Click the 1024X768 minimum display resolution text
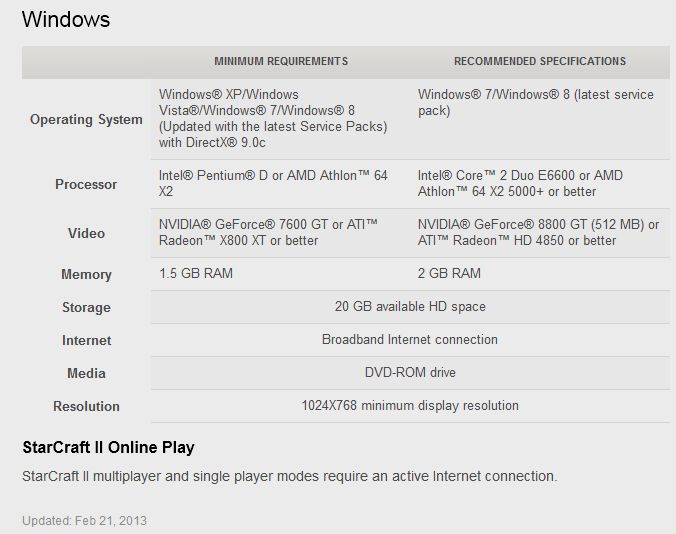 410,405
